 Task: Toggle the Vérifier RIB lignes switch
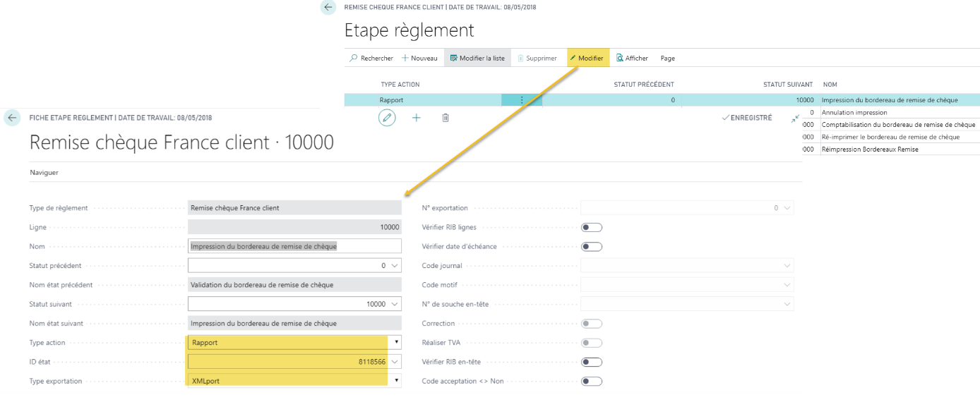click(x=591, y=228)
